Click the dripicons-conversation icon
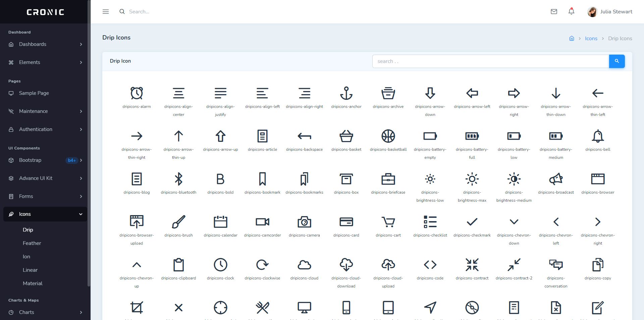Image resolution: width=644 pixels, height=320 pixels. click(x=556, y=265)
